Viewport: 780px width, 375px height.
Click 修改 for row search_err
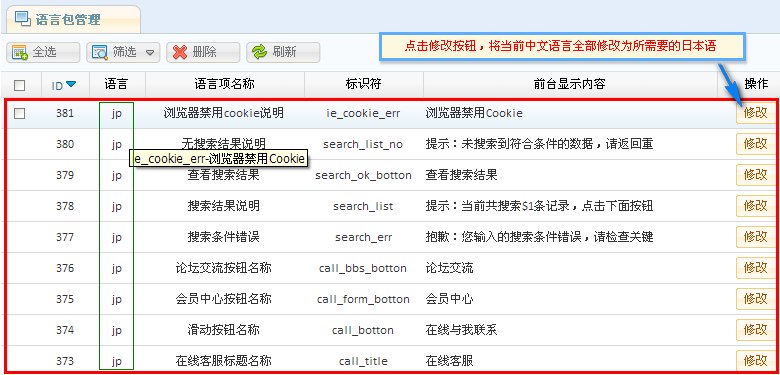(x=756, y=237)
